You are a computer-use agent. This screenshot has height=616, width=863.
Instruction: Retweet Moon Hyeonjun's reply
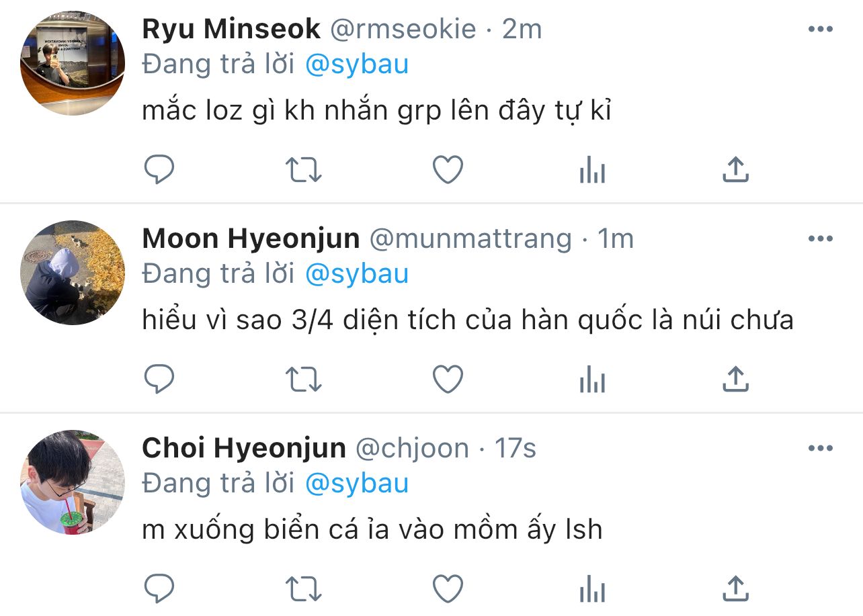click(x=304, y=380)
